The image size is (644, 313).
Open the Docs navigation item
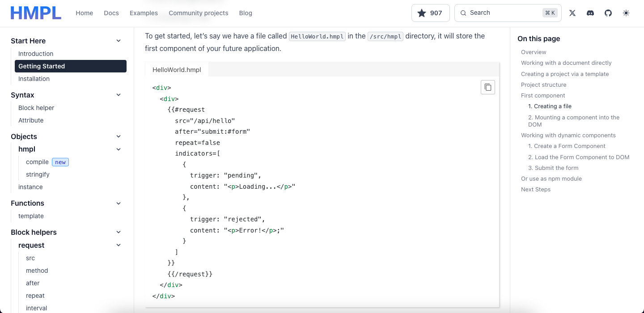coord(111,13)
